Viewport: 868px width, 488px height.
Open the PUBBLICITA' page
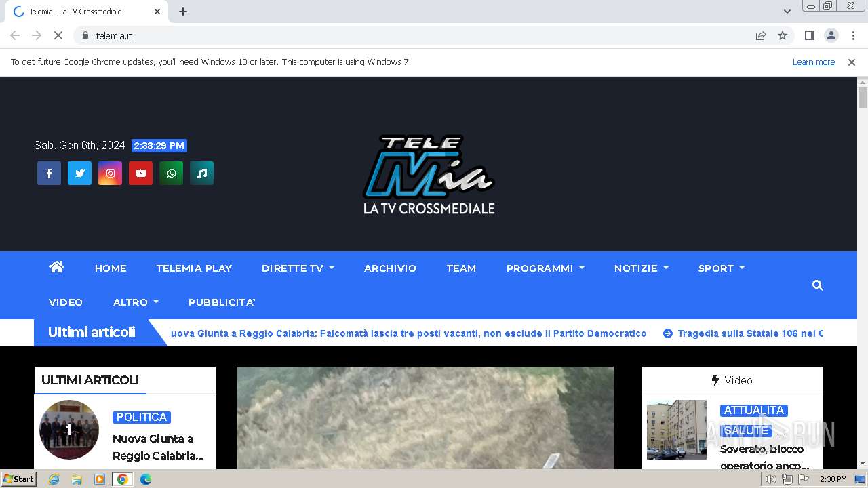pyautogui.click(x=222, y=302)
